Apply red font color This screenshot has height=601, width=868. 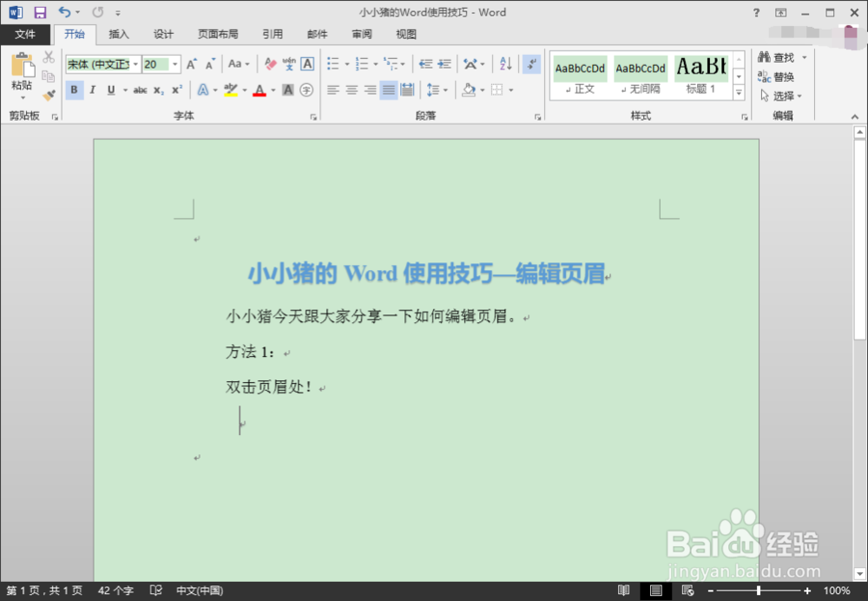tap(260, 89)
